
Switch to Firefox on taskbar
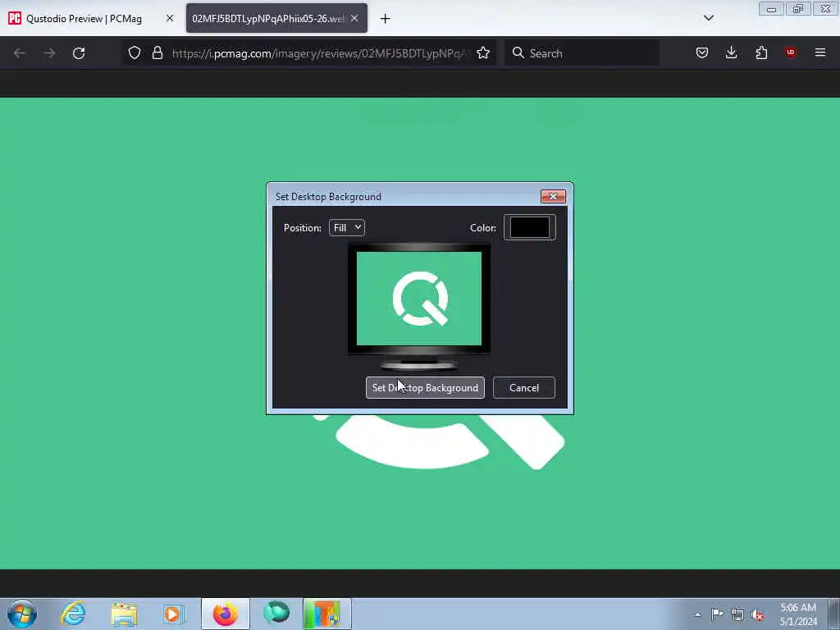[x=226, y=614]
